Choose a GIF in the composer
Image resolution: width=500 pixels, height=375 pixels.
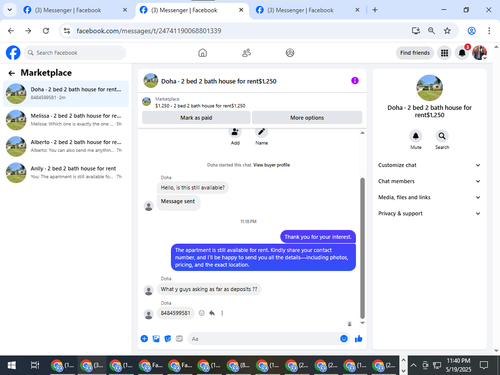pyautogui.click(x=179, y=339)
